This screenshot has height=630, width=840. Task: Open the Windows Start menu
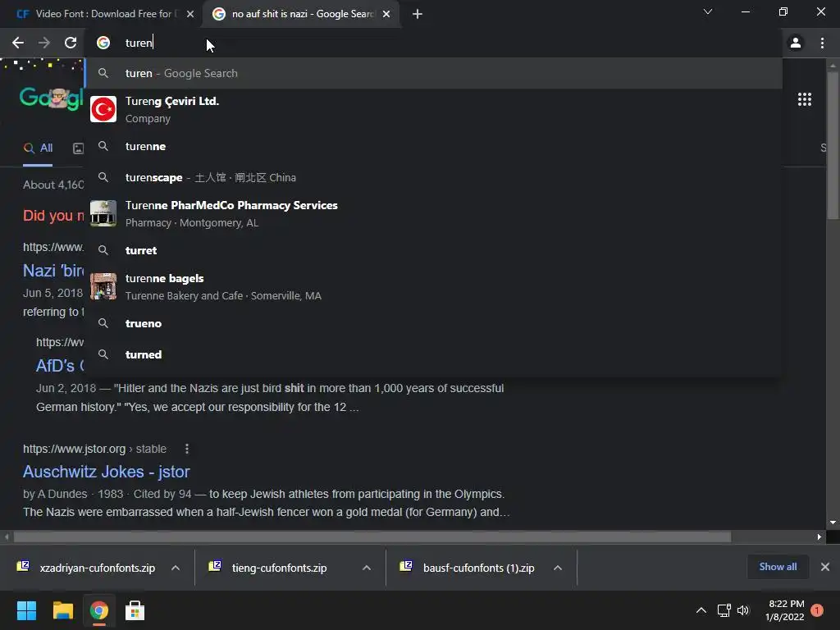(26, 610)
